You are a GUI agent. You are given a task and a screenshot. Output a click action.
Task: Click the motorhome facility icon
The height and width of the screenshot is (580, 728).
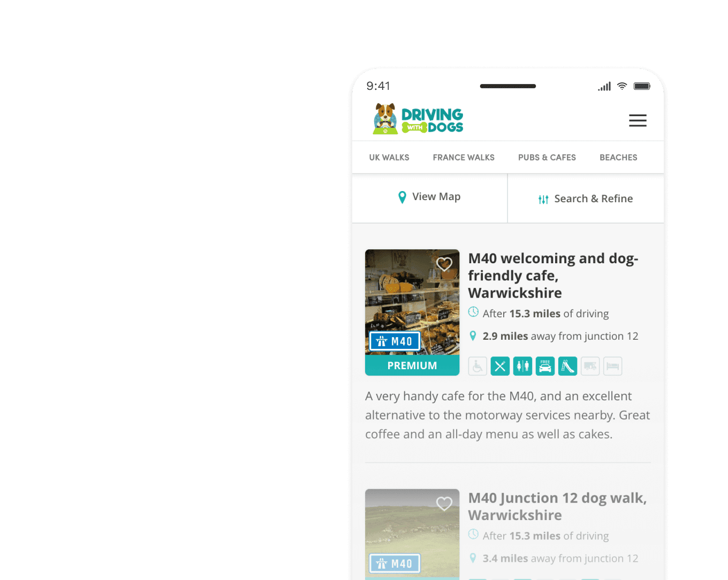[x=590, y=367]
